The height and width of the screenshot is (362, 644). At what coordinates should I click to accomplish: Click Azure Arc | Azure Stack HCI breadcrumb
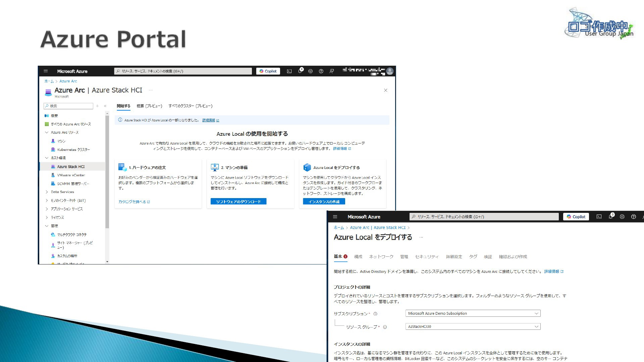click(378, 228)
